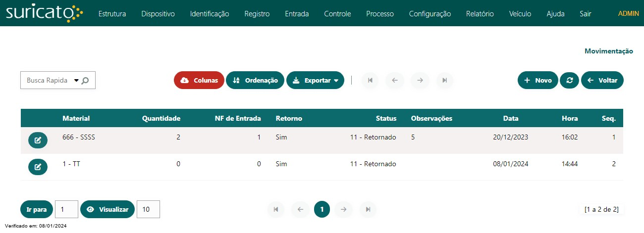This screenshot has height=233, width=644.
Task: Sort by the Quantidade column header
Action: coord(161,118)
